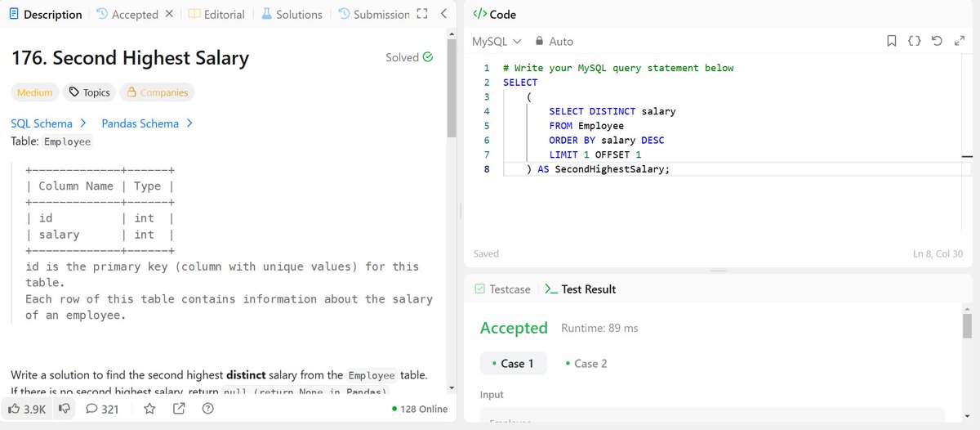Click the Saved status label
The image size is (980, 430).
pyautogui.click(x=486, y=253)
